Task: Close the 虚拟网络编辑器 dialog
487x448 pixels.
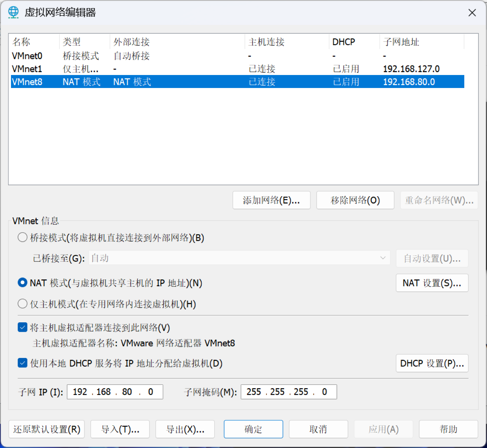Action: pos(472,13)
